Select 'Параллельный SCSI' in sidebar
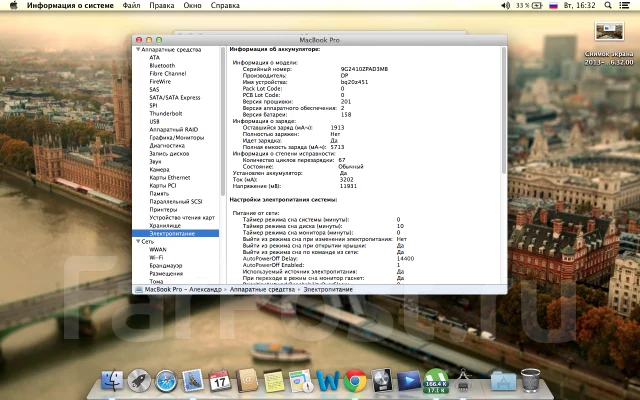The height and width of the screenshot is (400, 640). tap(176, 201)
